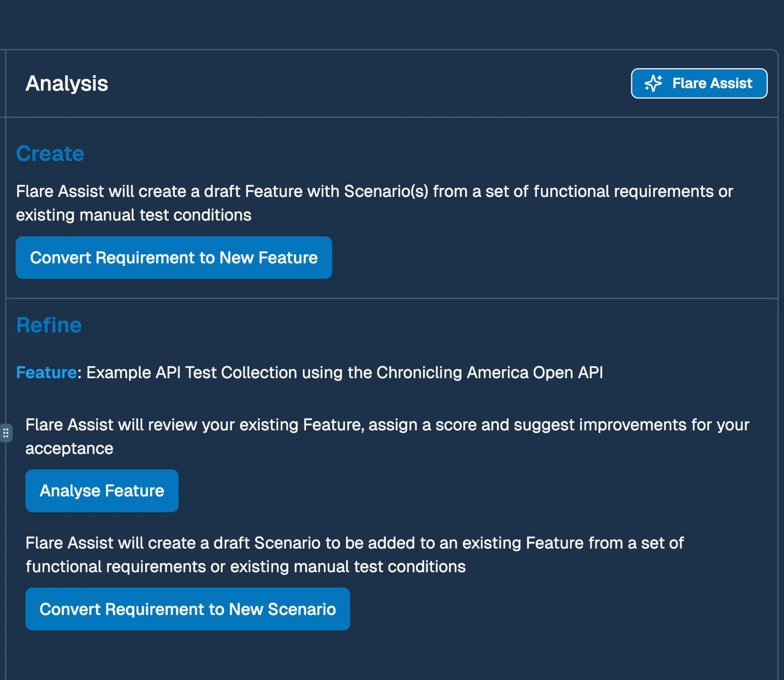Viewport: 784px width, 680px height.
Task: Click 'existing manual test conditions' under Create
Action: click(134, 215)
